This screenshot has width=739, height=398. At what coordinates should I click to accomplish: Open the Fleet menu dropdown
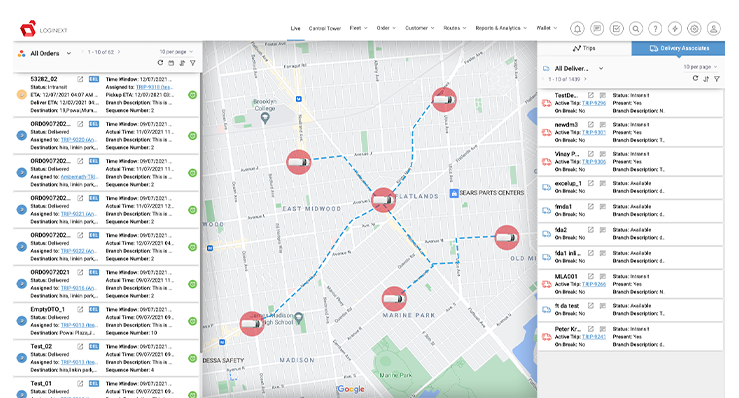(x=358, y=28)
